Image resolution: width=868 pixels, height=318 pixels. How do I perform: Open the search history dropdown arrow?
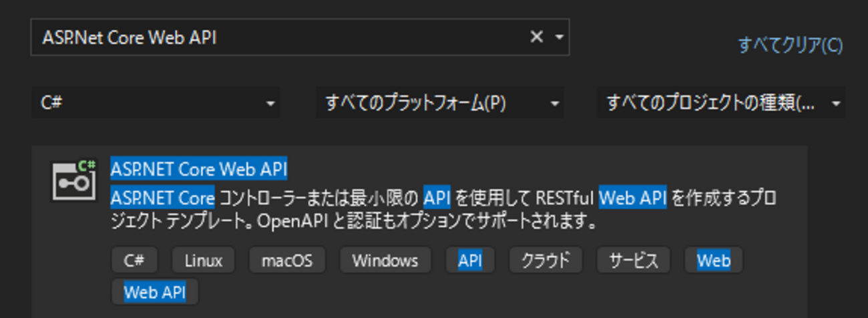pyautogui.click(x=559, y=37)
